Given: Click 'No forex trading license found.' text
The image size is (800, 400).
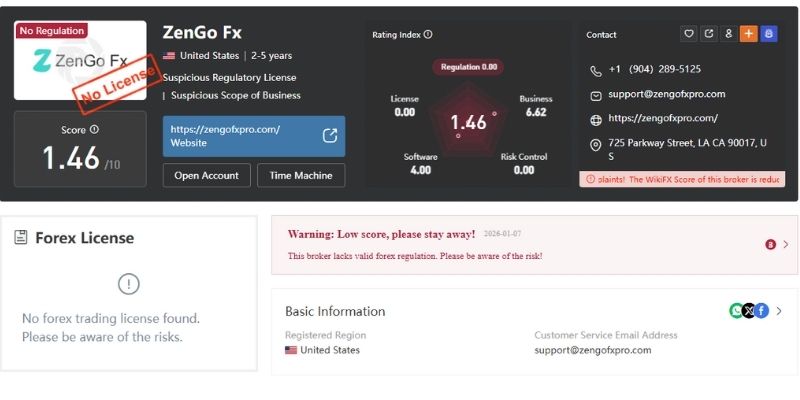Looking at the screenshot, I should (x=111, y=318).
